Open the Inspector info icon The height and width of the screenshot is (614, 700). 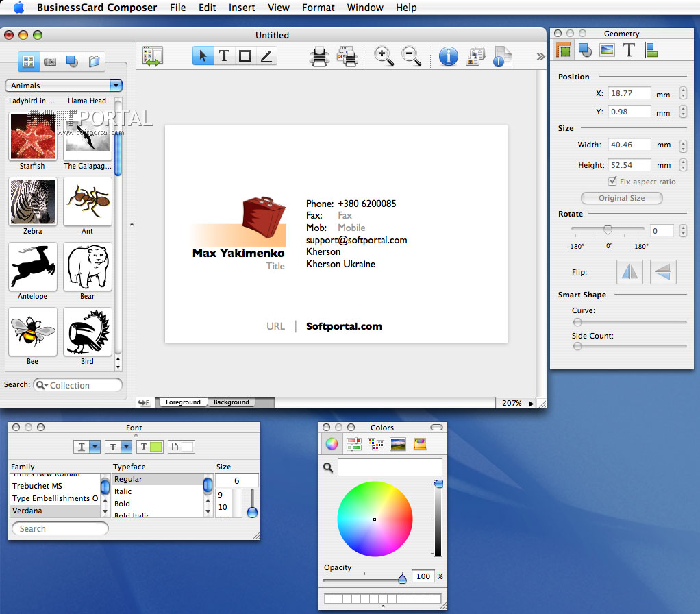click(x=448, y=56)
